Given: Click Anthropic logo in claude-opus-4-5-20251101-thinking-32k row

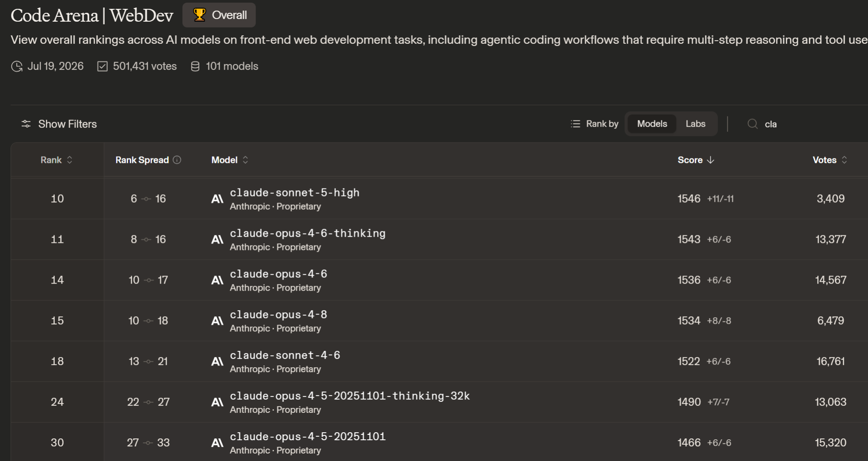Looking at the screenshot, I should (x=217, y=402).
